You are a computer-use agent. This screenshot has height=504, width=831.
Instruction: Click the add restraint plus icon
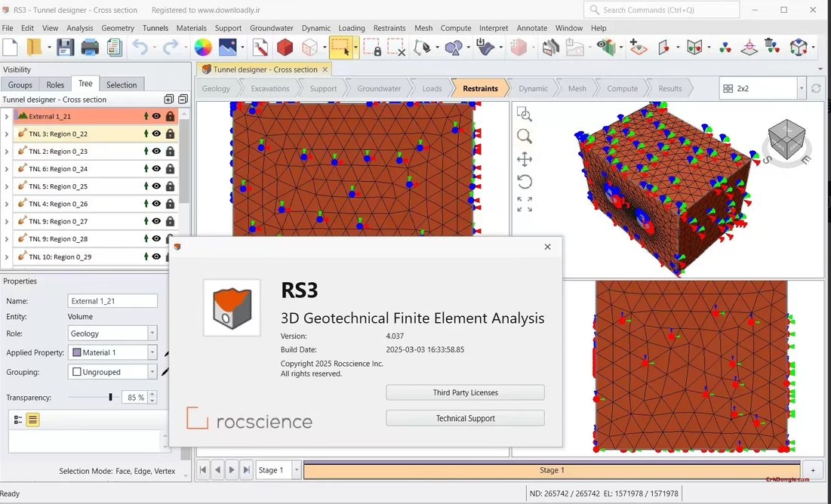click(x=638, y=48)
